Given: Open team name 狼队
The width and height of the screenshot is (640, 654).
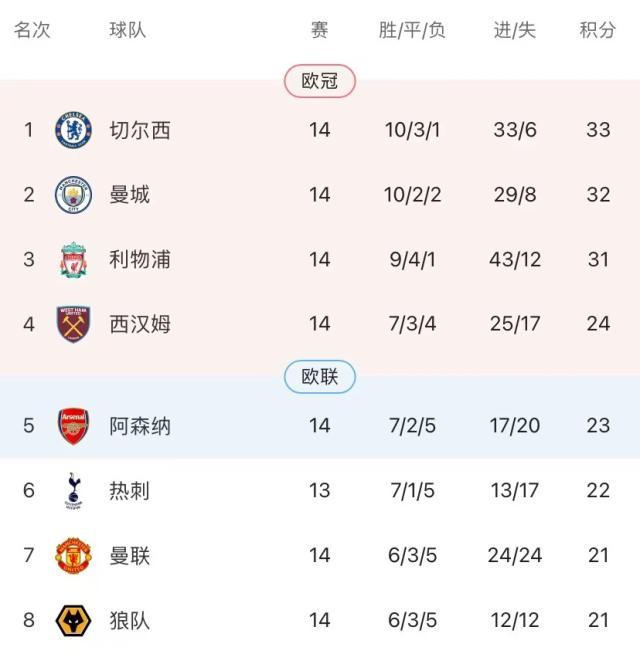Looking at the screenshot, I should click(130, 620).
